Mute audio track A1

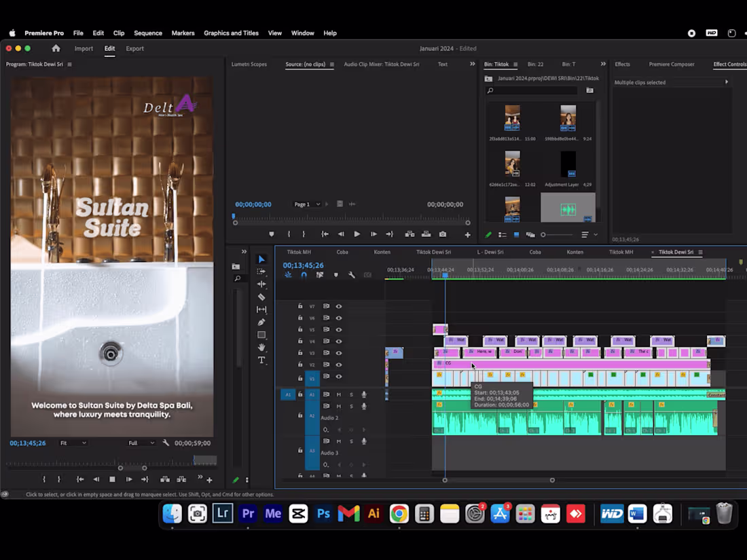339,394
